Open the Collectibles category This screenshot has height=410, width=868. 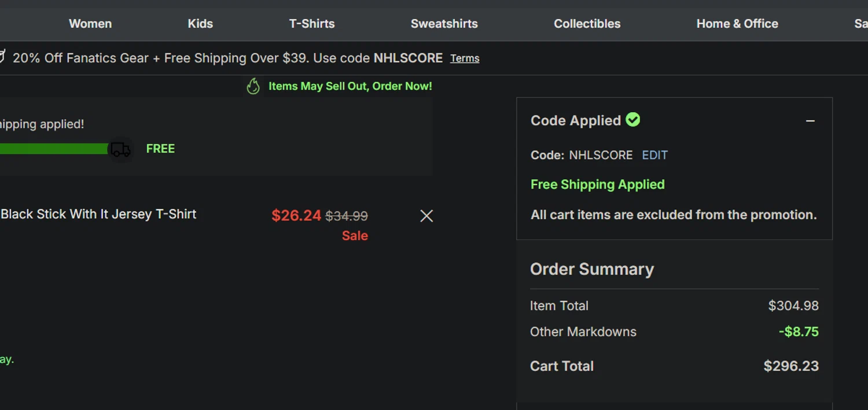pyautogui.click(x=587, y=24)
